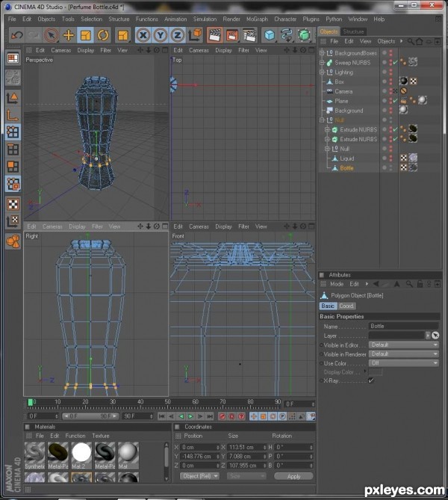The width and height of the screenshot is (448, 500).
Task: Click the Display Color swatch
Action: (x=376, y=371)
